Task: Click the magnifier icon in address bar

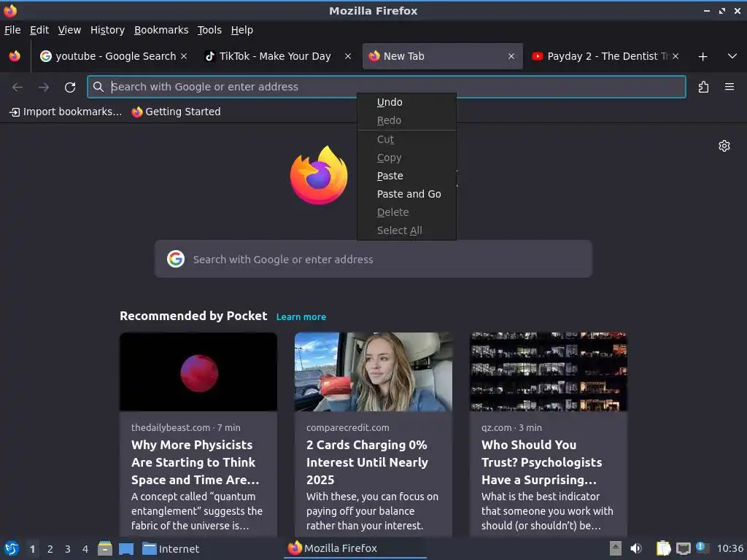Action: point(98,87)
